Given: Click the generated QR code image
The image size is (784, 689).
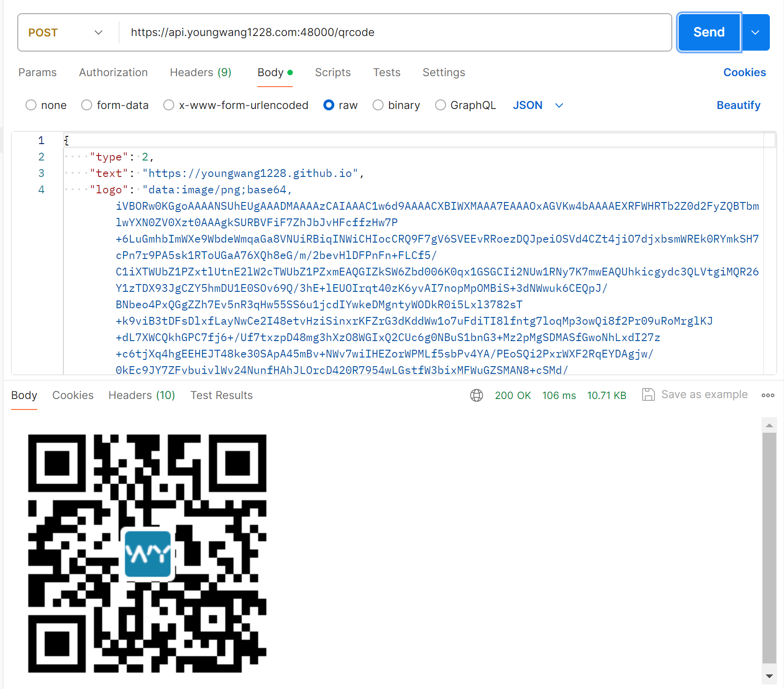Looking at the screenshot, I should tap(147, 553).
